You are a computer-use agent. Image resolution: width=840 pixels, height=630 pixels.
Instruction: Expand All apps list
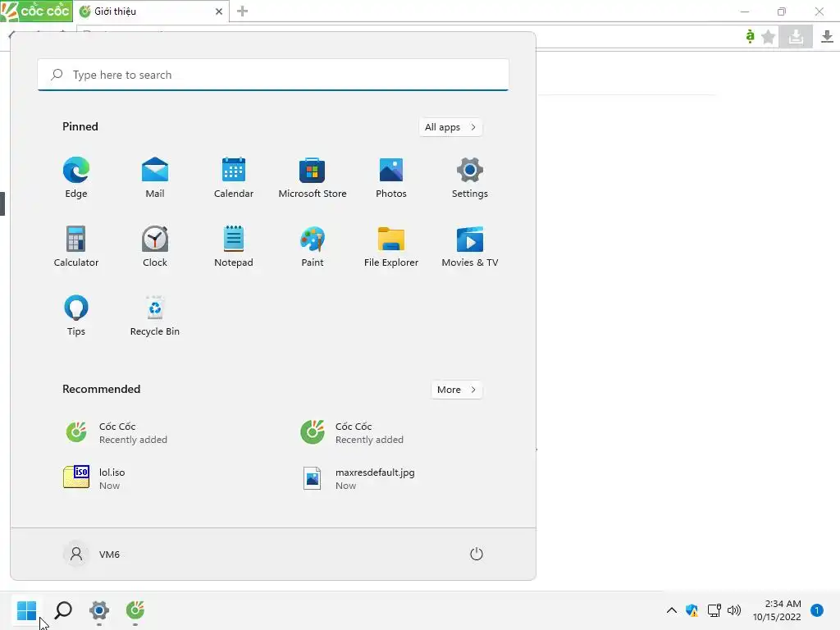(x=450, y=127)
